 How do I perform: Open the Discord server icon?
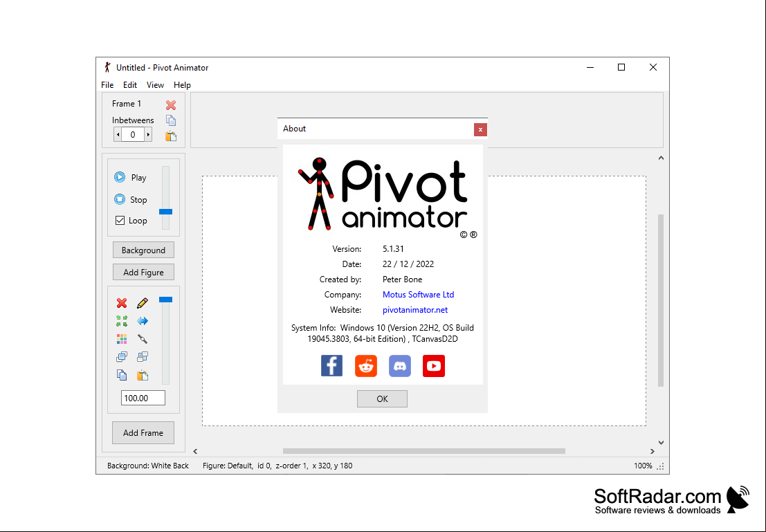point(400,366)
